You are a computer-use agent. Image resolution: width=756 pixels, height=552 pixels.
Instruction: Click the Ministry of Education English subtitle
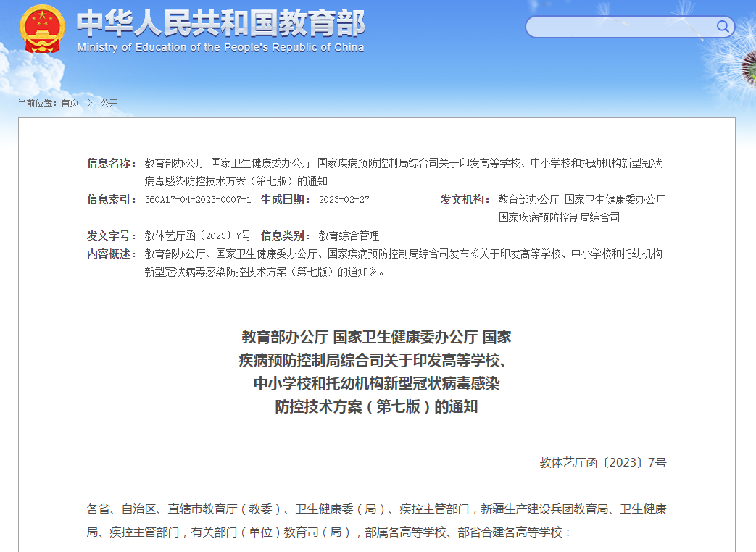pyautogui.click(x=220, y=48)
